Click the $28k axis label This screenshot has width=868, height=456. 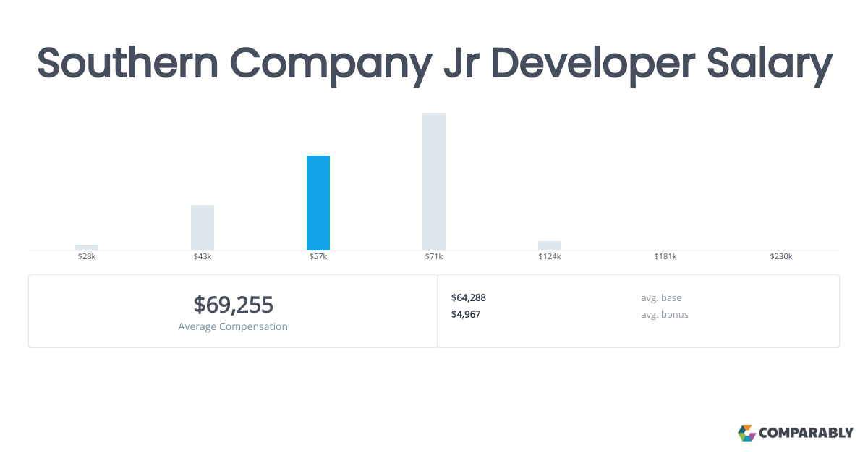(87, 257)
